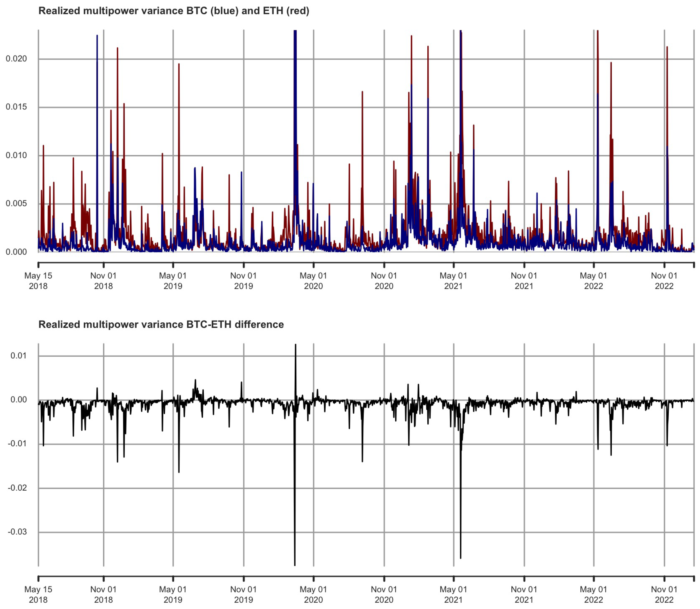Click May 01 2019 label under top chart
The width and height of the screenshot is (700, 609).
tap(173, 281)
